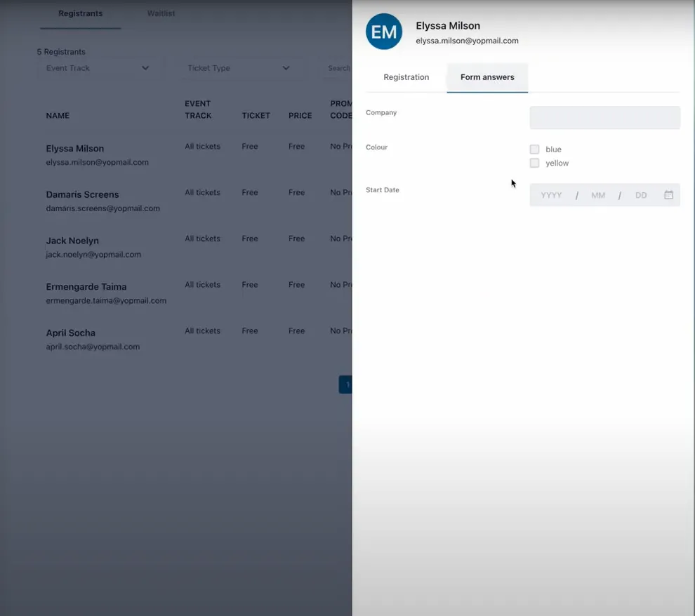Click the EM avatar icon
Viewport: 695px width, 616px height.
(384, 32)
